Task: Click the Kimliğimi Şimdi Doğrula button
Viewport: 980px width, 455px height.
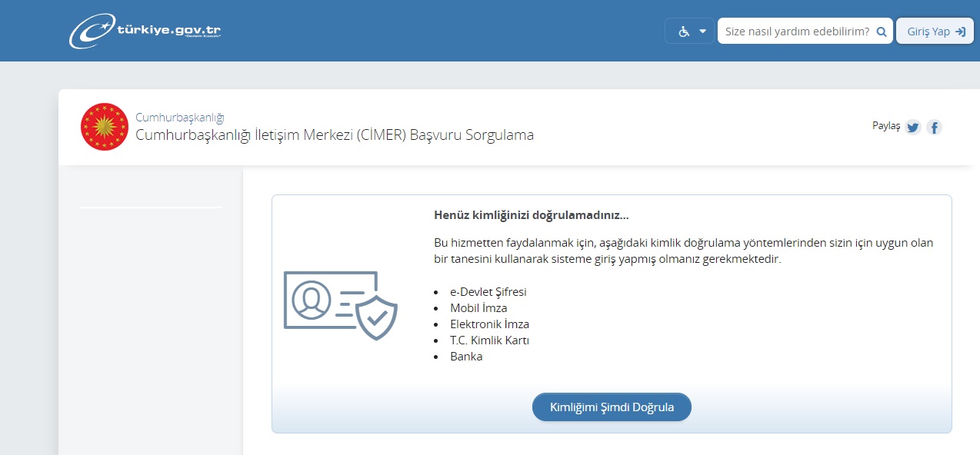Action: click(x=612, y=407)
